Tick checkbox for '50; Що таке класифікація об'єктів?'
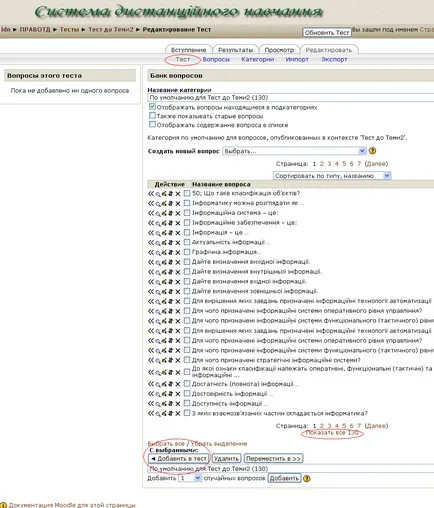The image size is (434, 508). point(187,193)
